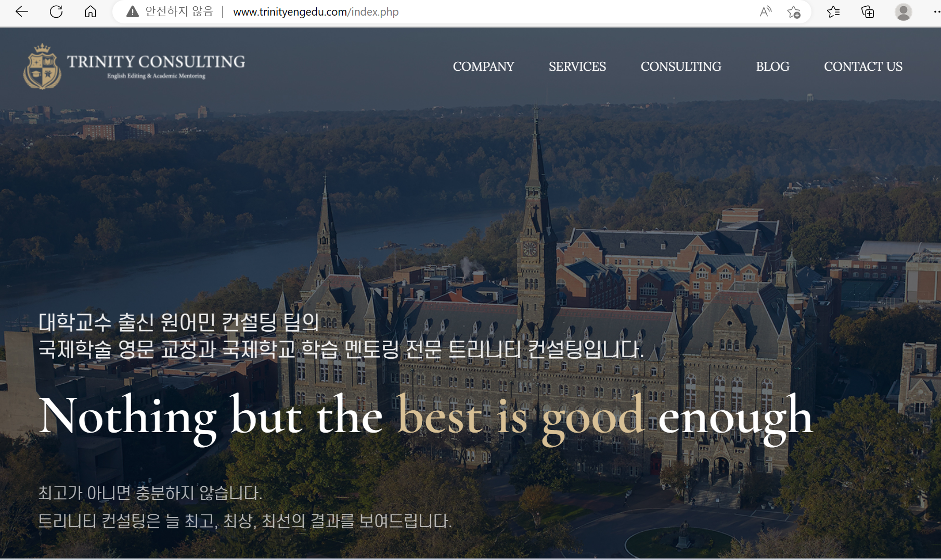Click the '안전하지 않음' security warning icon

133,11
